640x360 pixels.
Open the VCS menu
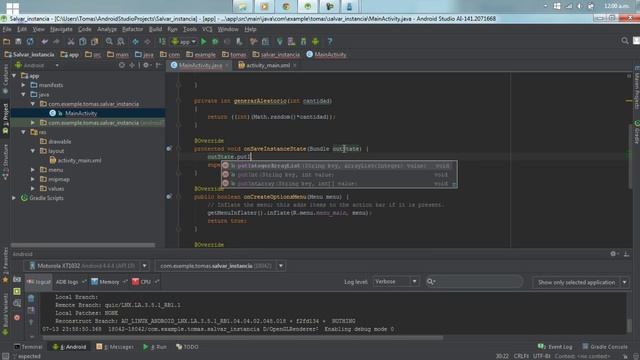tap(207, 29)
